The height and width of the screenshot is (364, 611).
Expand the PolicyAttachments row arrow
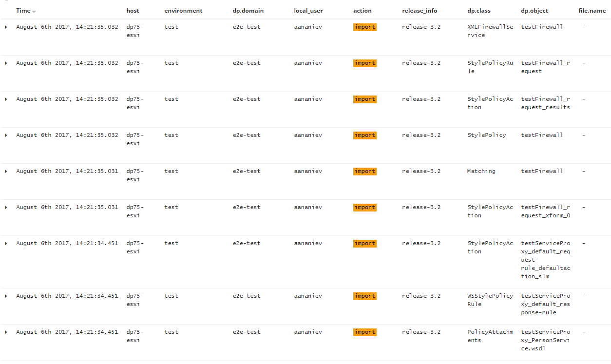[6, 332]
